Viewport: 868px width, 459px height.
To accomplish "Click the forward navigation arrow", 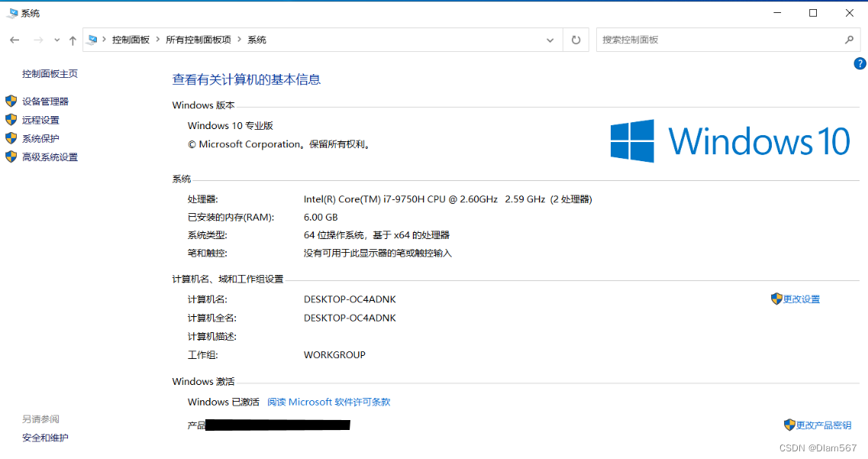I will coord(38,40).
